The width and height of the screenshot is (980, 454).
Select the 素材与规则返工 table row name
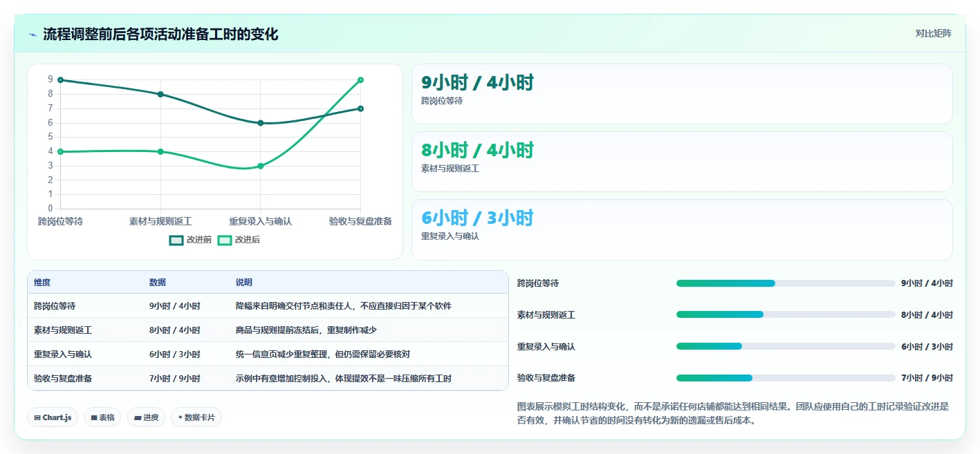(63, 330)
